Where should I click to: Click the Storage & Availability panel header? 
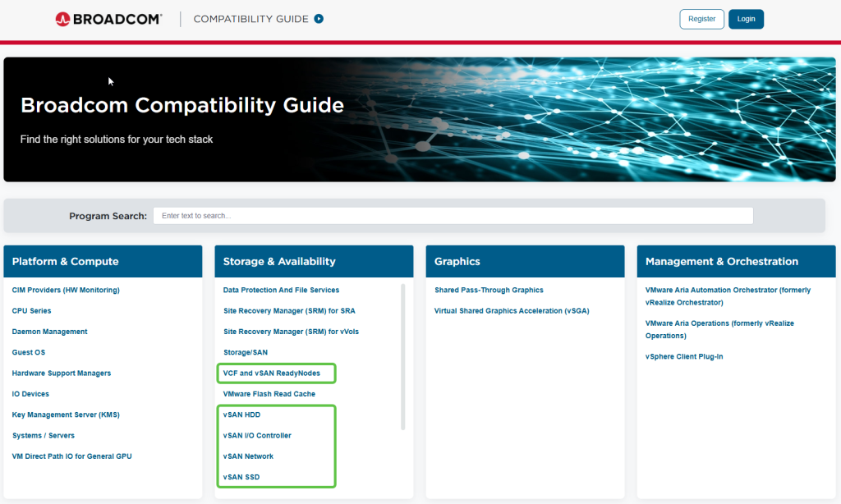(314, 262)
